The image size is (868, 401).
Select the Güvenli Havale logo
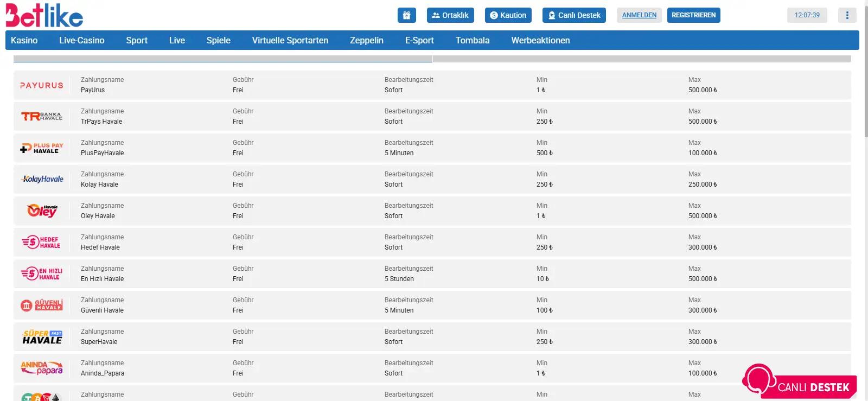[42, 305]
